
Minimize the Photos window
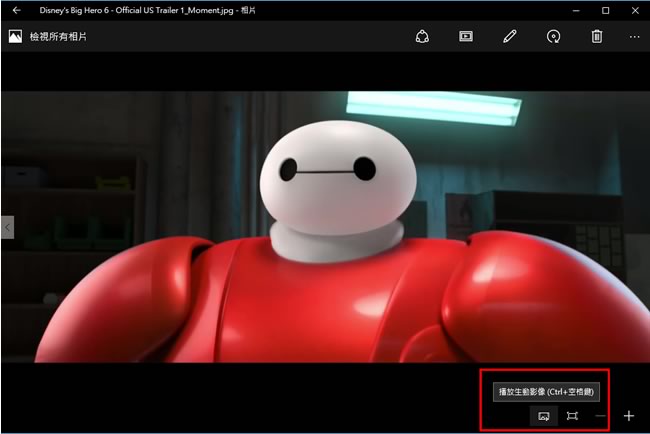click(576, 11)
